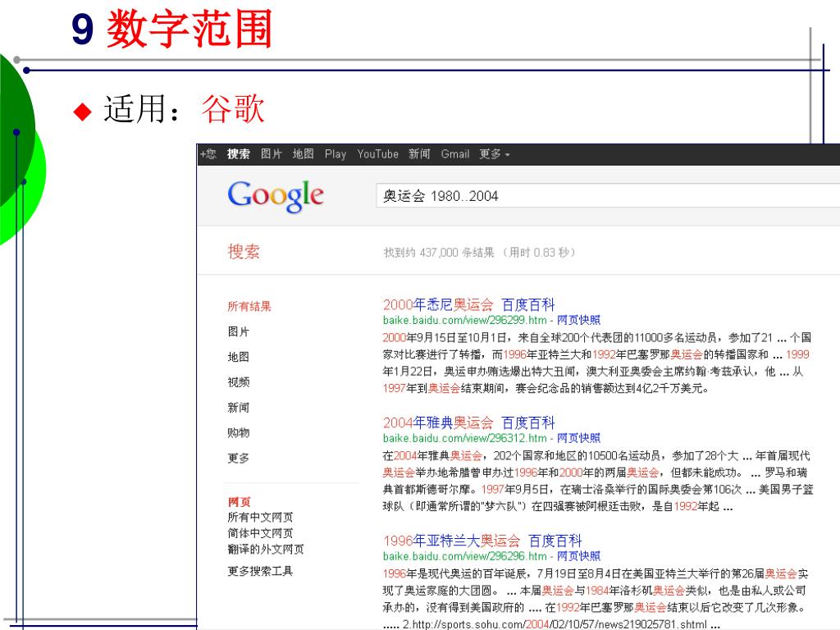Click the result count text 找到约 437,000 条结果
The height and width of the screenshot is (630, 840).
coord(439,253)
